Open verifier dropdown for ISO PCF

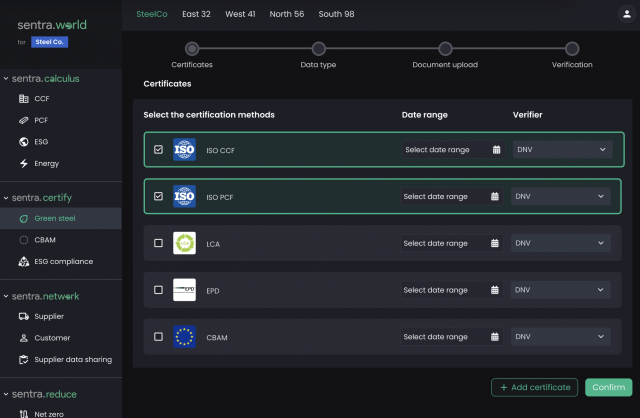pos(561,196)
